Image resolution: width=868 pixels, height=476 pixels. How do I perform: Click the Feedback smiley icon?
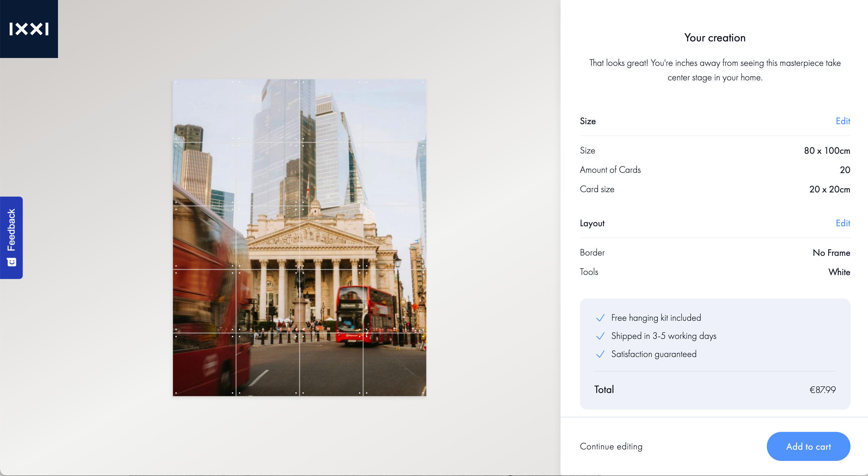pos(11,262)
